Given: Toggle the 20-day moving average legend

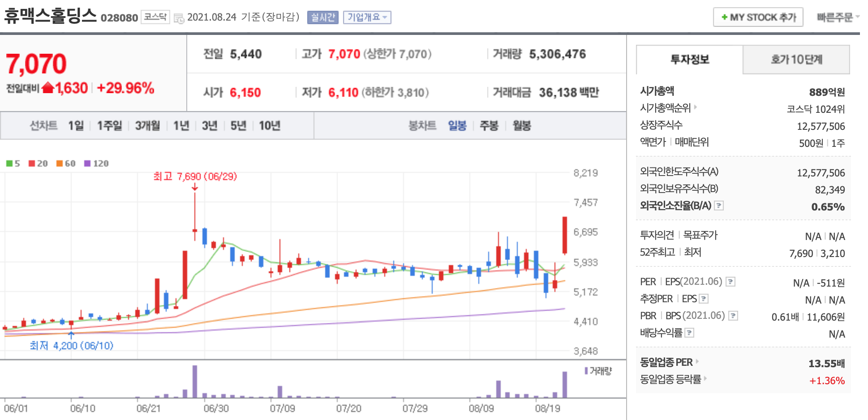Looking at the screenshot, I should click(x=38, y=163).
